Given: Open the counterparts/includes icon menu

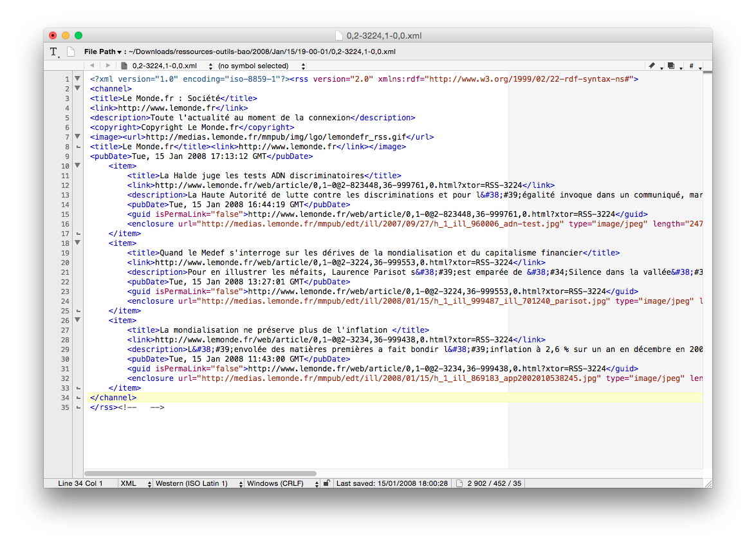Looking at the screenshot, I should pos(673,66).
